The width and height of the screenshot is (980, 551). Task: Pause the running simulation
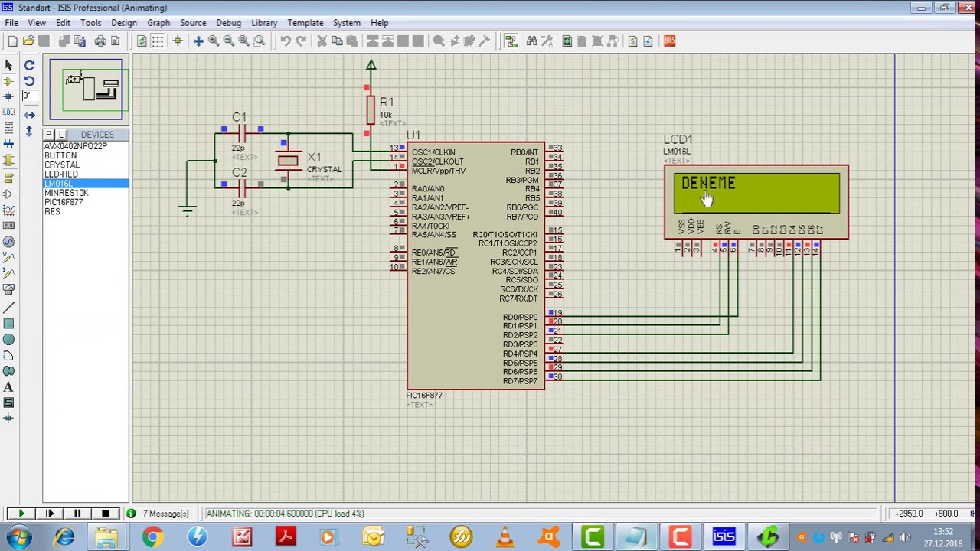[x=77, y=514]
